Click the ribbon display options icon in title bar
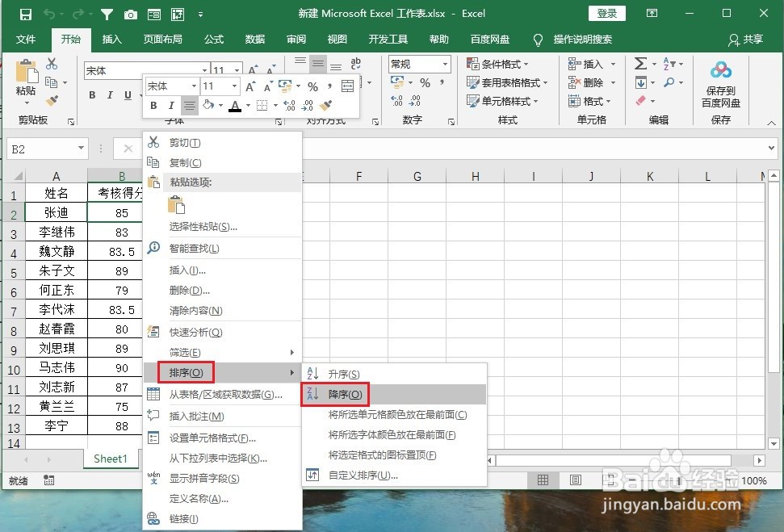This screenshot has width=784, height=532. pyautogui.click(x=652, y=14)
